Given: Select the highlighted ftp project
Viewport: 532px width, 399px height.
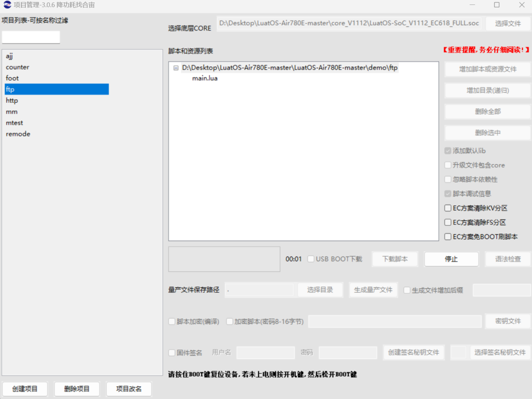Looking at the screenshot, I should tap(57, 89).
